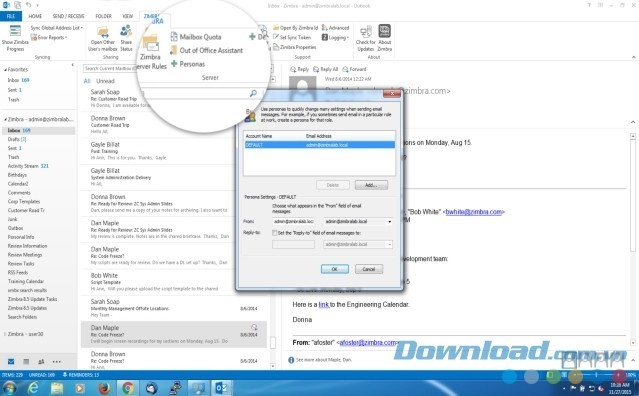Collapse the Favorites section
The width and height of the screenshot is (639, 396).
(x=6, y=70)
